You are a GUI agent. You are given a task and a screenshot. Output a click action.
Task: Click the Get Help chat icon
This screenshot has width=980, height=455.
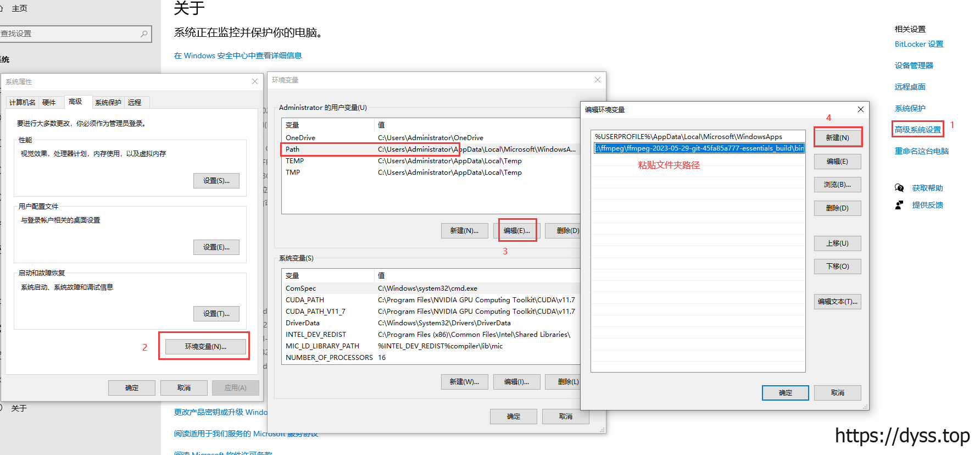click(x=899, y=188)
